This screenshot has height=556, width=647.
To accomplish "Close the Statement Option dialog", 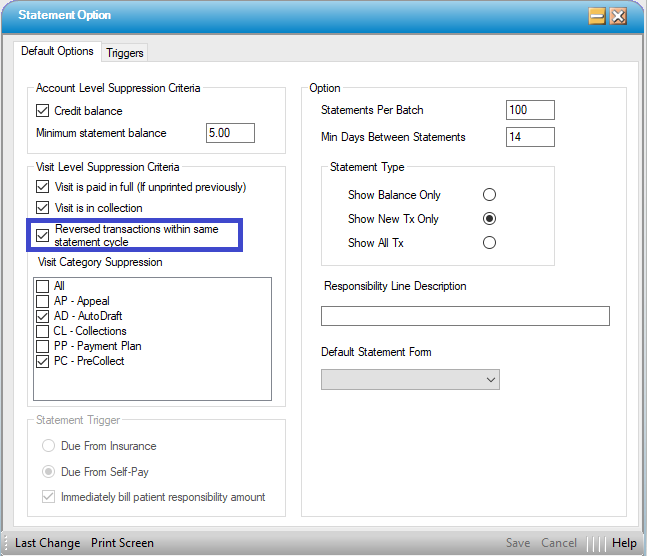I will (619, 16).
